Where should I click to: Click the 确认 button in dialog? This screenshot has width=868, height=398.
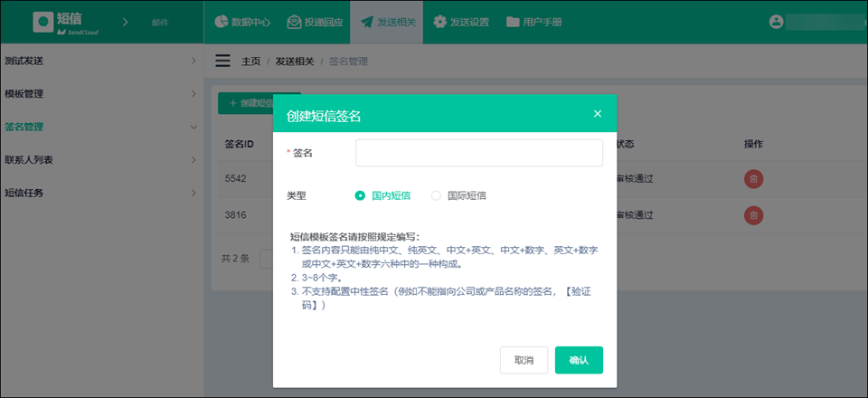579,360
